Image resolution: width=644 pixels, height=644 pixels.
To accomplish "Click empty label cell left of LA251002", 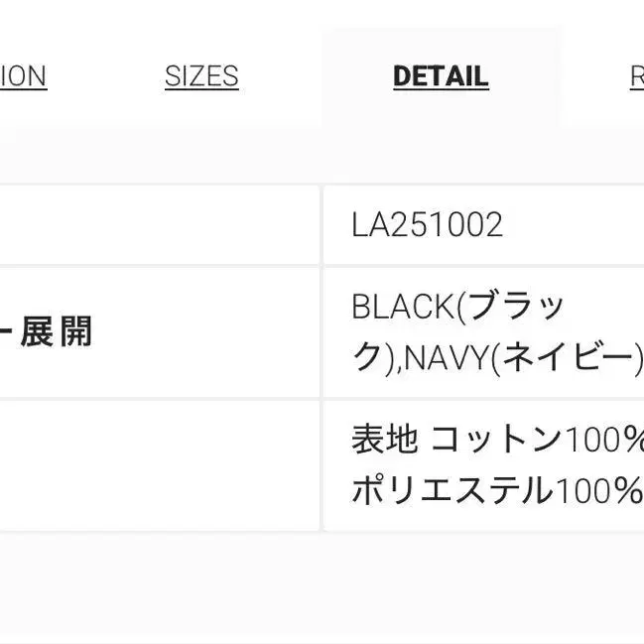I will click(159, 225).
